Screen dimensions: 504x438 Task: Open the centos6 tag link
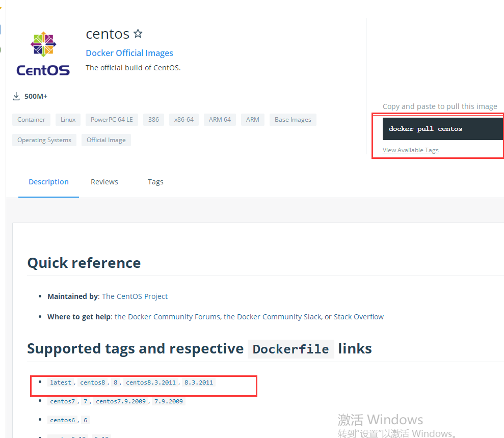pos(62,420)
